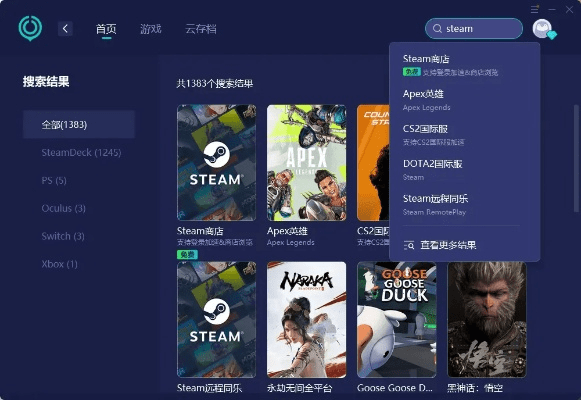This screenshot has width=581, height=400.
Task: Click the 黑神话:悟空 title
Action: [475, 388]
